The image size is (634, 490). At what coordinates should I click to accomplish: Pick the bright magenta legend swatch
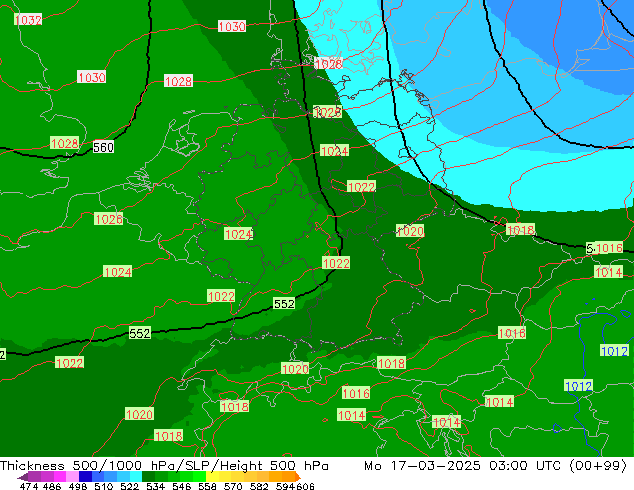(60, 477)
